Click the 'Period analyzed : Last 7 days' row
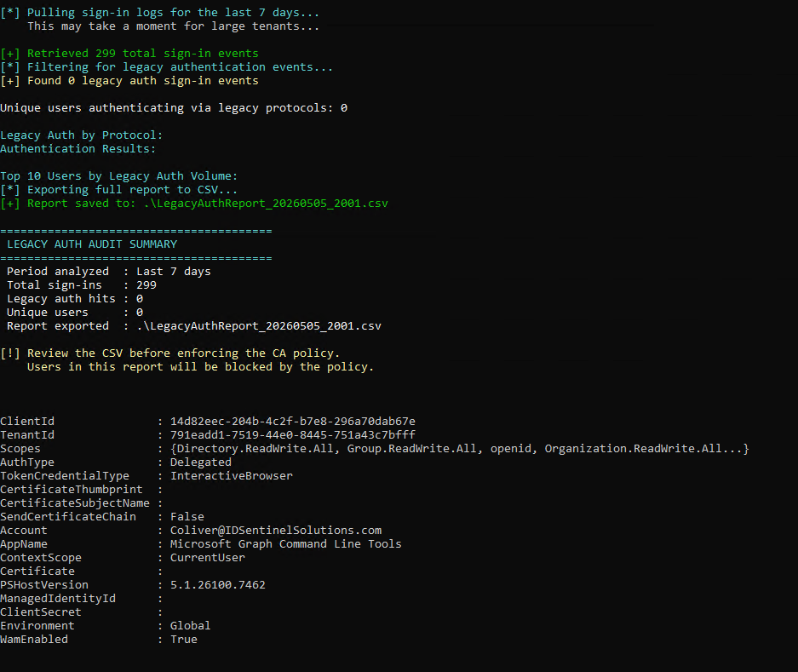Image resolution: width=798 pixels, height=672 pixels. click(x=108, y=272)
